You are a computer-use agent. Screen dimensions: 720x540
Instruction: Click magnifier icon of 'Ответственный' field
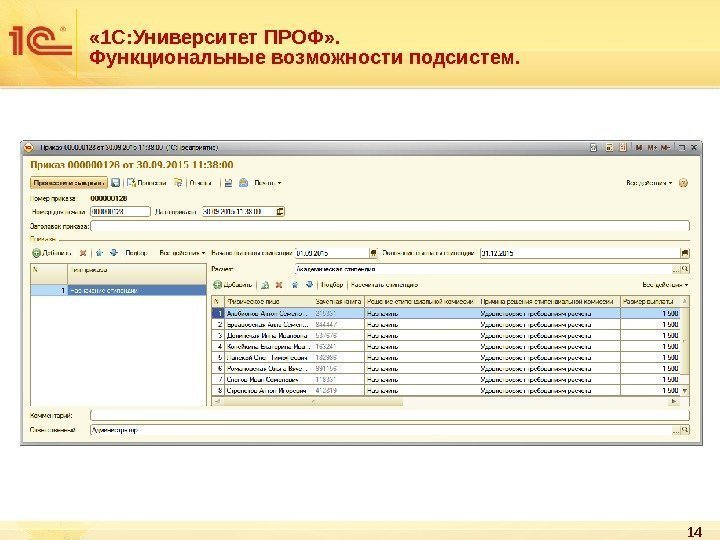coord(685,430)
